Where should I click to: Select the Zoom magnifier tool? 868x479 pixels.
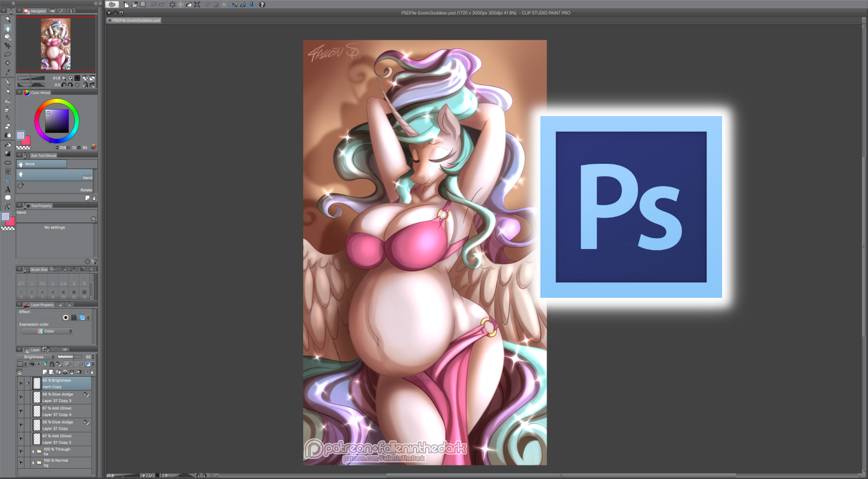tap(8, 20)
